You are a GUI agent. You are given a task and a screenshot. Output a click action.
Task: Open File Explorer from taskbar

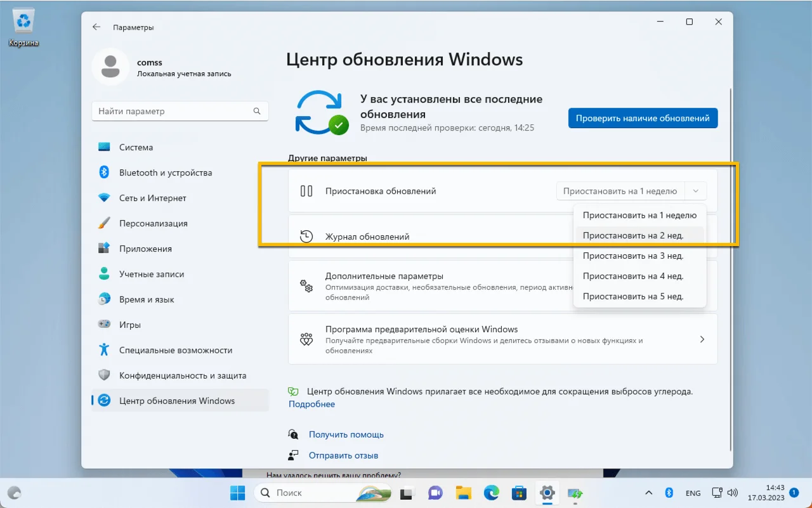[463, 493]
